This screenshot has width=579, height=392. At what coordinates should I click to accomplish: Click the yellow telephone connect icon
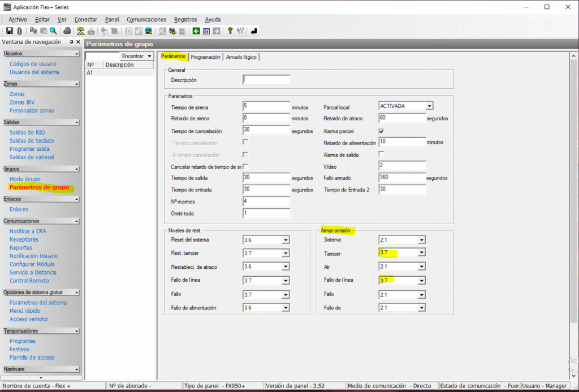[x=80, y=31]
